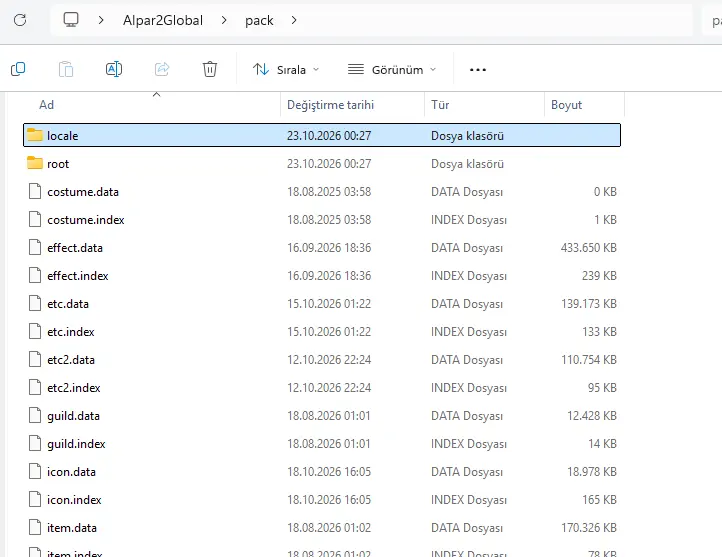
Task: Click the costume.index file icon
Action: click(35, 219)
